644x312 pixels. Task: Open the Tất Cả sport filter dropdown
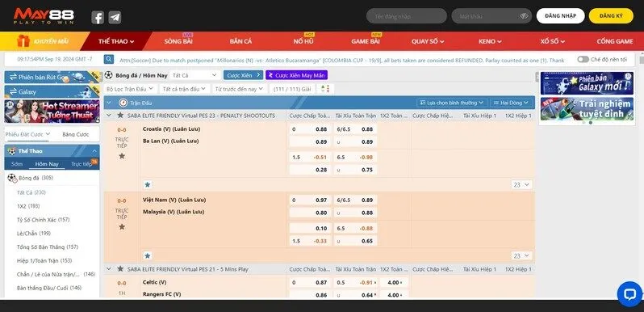[x=194, y=75]
